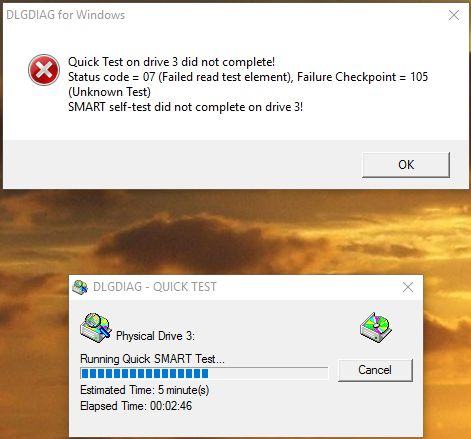The image size is (471, 439).
Task: Click the red error cross icon
Action: pyautogui.click(x=44, y=70)
